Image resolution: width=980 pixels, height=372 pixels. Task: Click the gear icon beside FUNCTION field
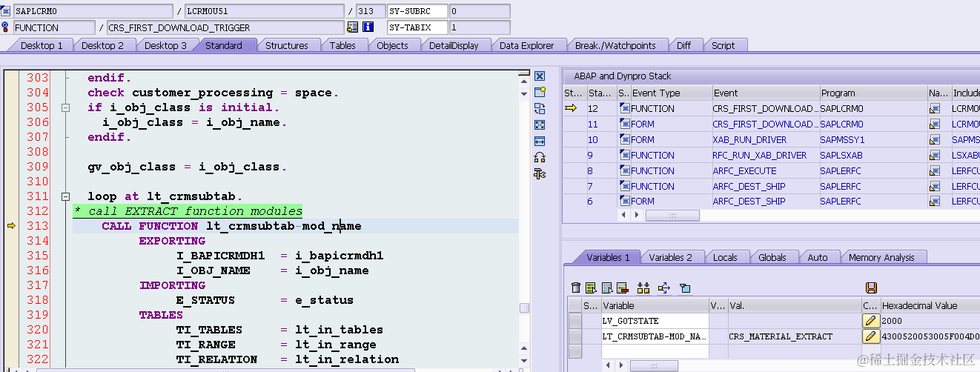click(x=6, y=27)
